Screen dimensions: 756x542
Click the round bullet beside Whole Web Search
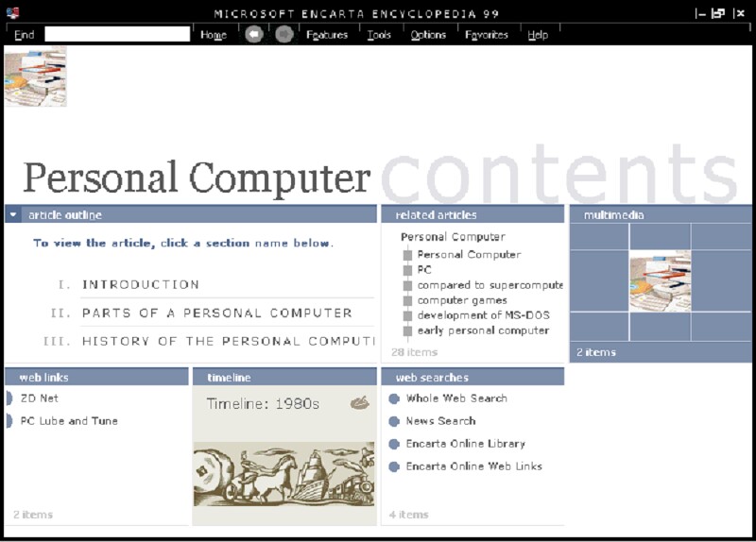(x=394, y=398)
